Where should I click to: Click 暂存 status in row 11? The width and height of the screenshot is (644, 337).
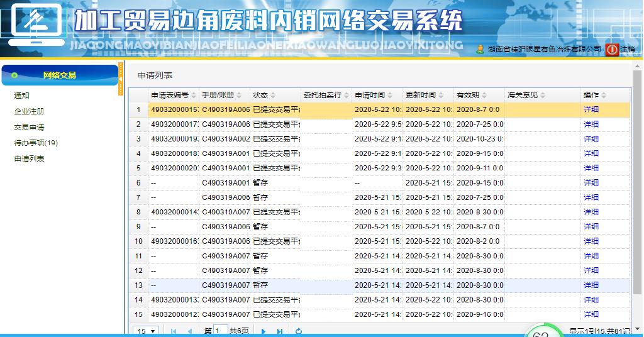[260, 256]
